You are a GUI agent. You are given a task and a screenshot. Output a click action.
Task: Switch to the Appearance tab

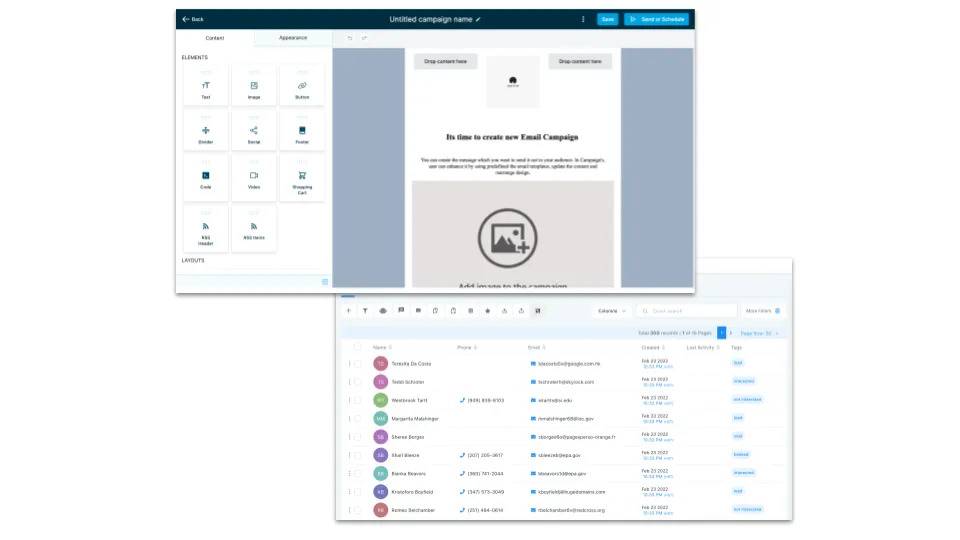[293, 38]
